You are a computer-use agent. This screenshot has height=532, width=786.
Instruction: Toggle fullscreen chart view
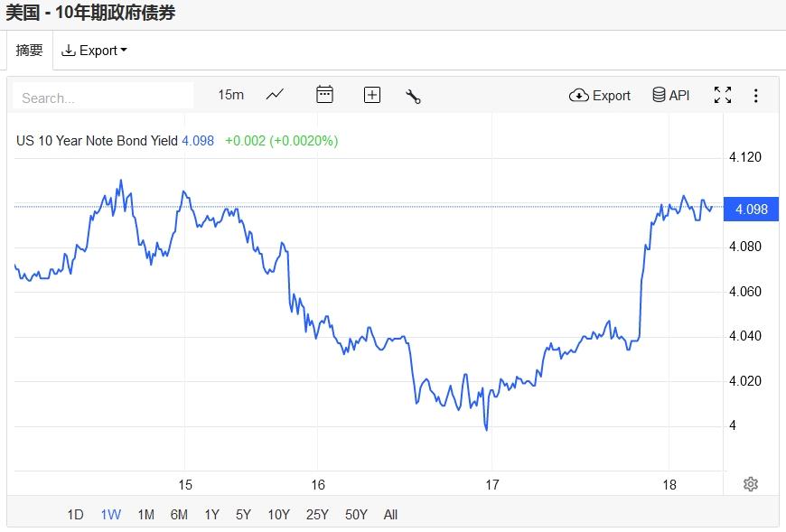coord(723,95)
